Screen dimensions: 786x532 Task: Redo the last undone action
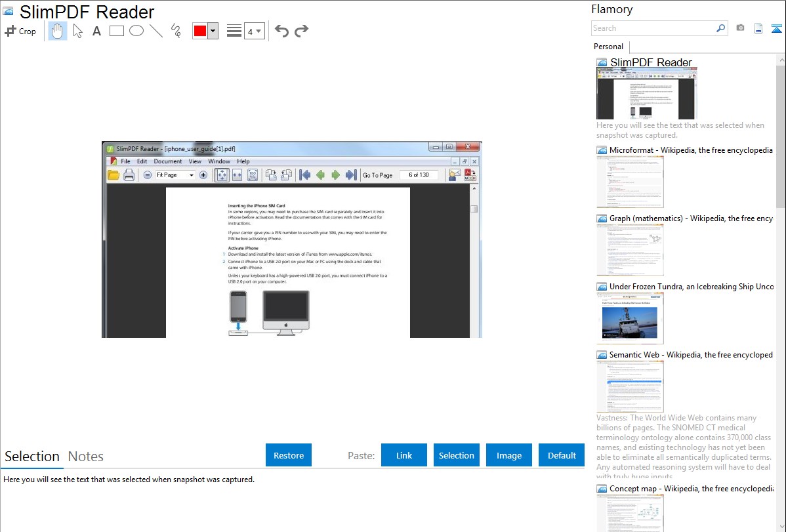(x=301, y=31)
